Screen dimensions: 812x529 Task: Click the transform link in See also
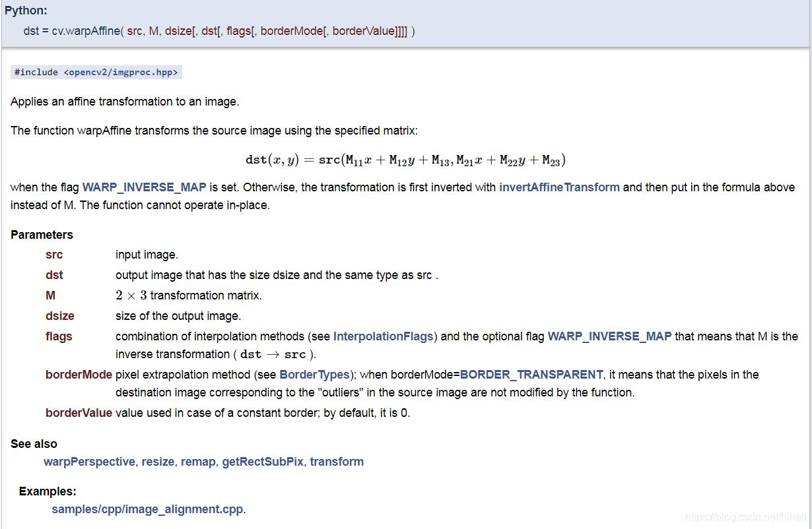[x=337, y=462]
